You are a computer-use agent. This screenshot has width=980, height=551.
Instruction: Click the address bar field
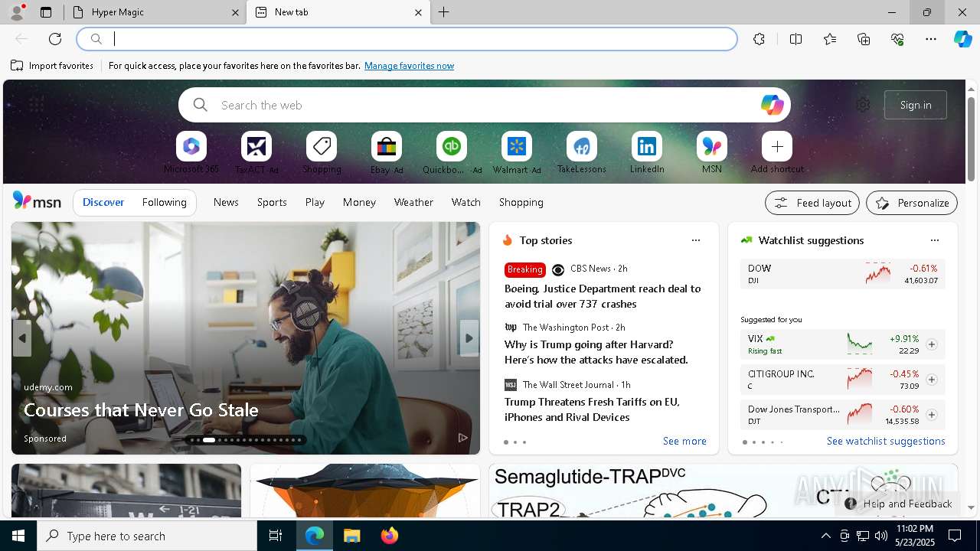(407, 39)
